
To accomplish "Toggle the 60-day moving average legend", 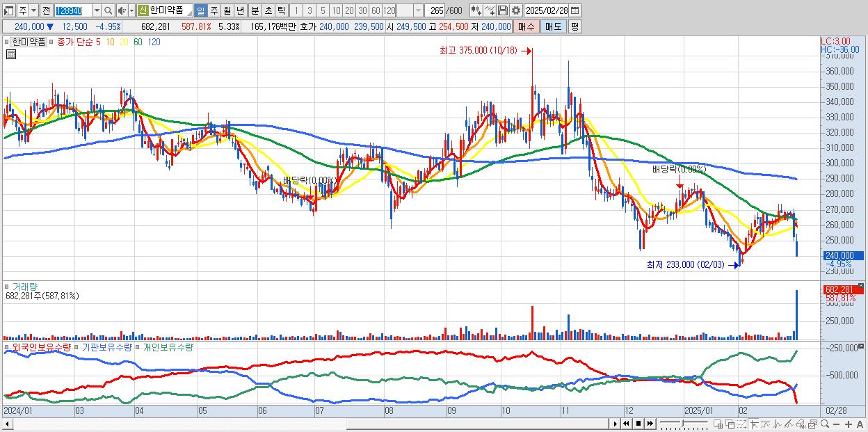I will point(138,42).
